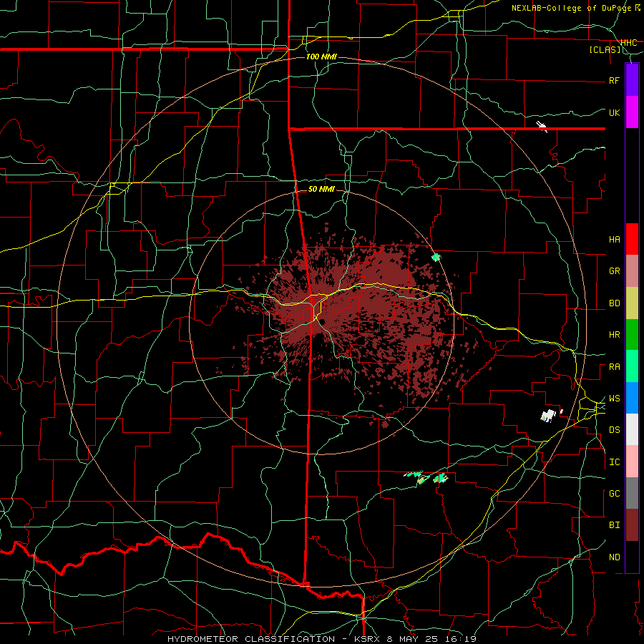Click the 100 NMI range ring label
The height and width of the screenshot is (644, 644).
click(x=321, y=57)
